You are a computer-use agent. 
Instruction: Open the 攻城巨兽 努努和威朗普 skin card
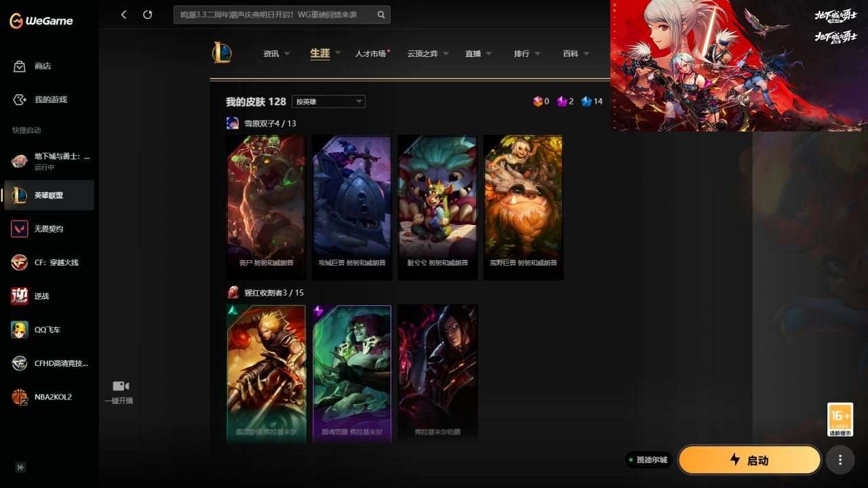pos(352,207)
